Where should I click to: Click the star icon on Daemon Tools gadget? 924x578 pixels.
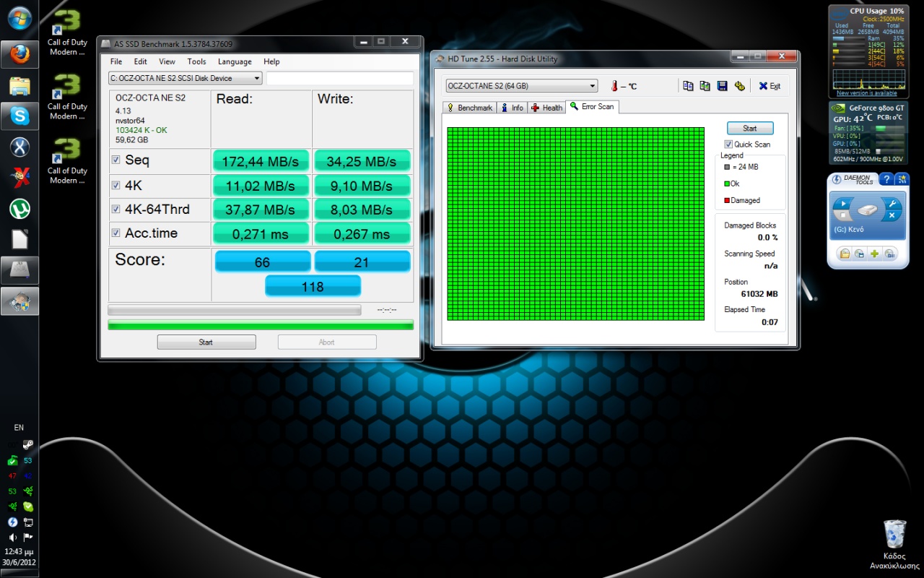902,179
